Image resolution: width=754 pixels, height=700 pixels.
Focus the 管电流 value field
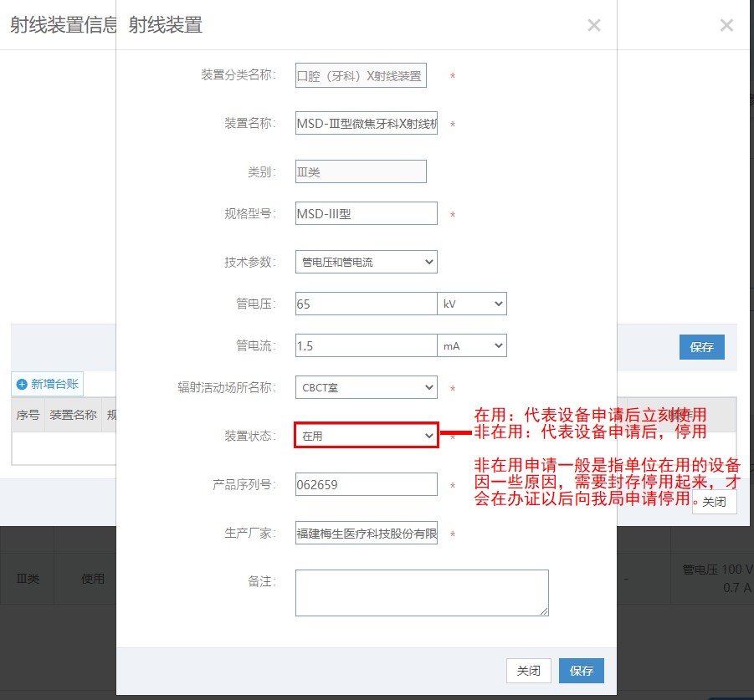tap(366, 345)
